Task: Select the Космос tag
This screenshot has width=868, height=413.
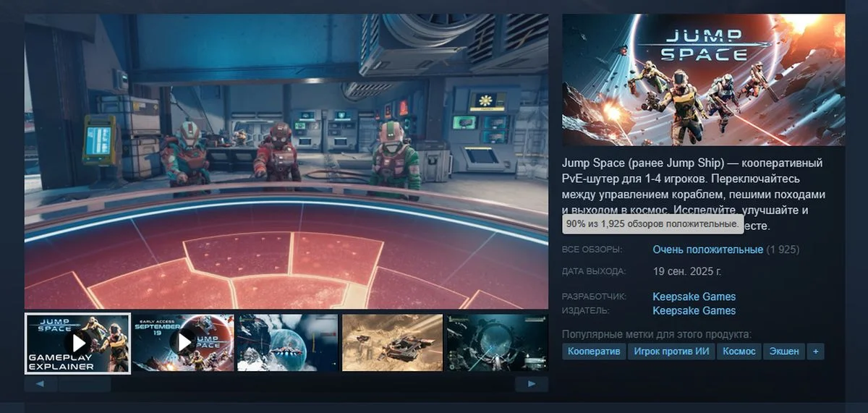Action: tap(739, 352)
